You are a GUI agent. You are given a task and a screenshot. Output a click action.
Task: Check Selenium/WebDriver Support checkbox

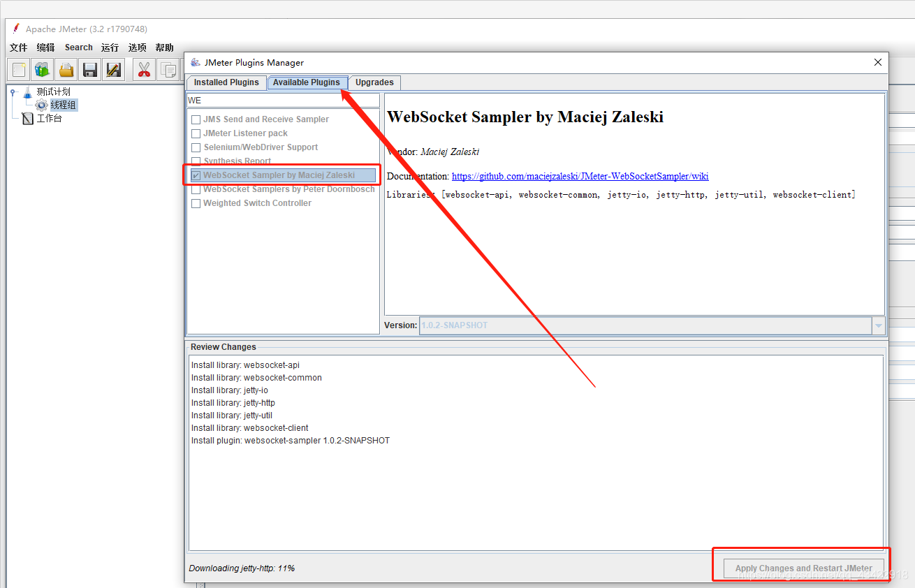(196, 147)
